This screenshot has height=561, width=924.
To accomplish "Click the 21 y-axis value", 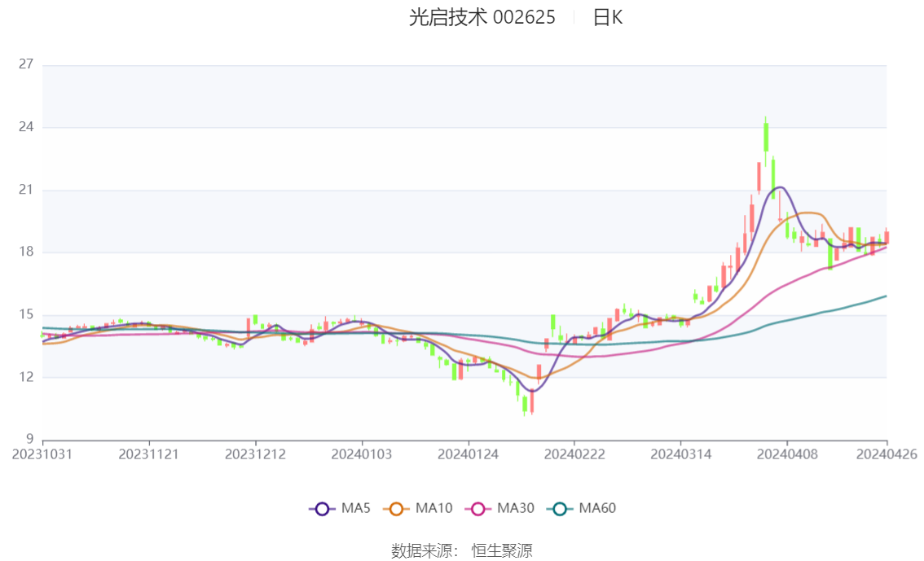I will click(x=26, y=190).
